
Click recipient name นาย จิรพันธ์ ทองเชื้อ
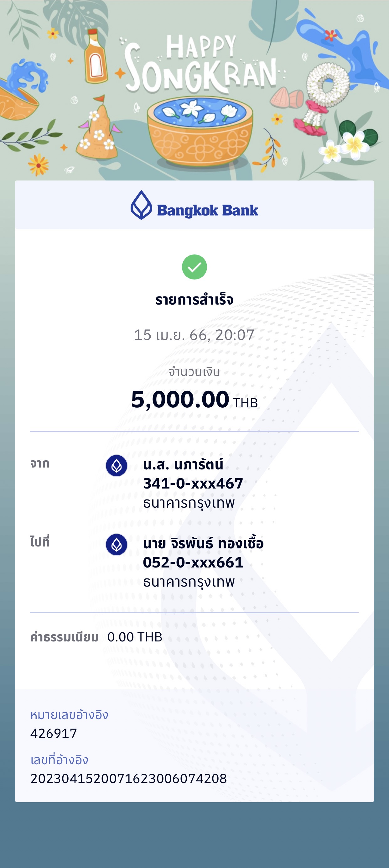(x=203, y=543)
